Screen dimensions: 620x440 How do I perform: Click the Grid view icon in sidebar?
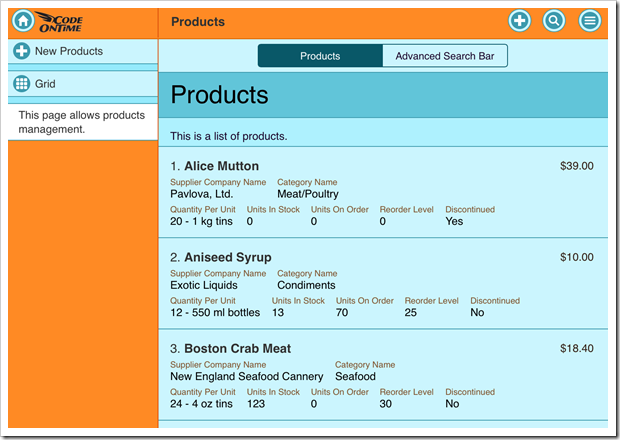coord(21,84)
